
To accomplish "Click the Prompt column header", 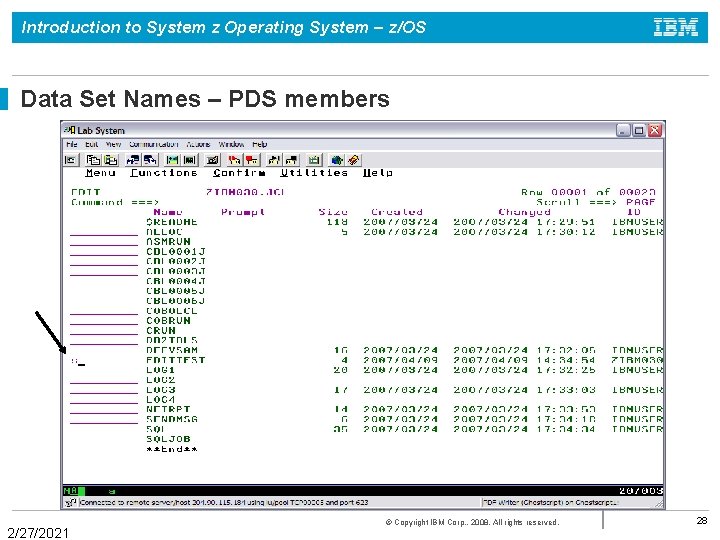I will click(x=243, y=212).
